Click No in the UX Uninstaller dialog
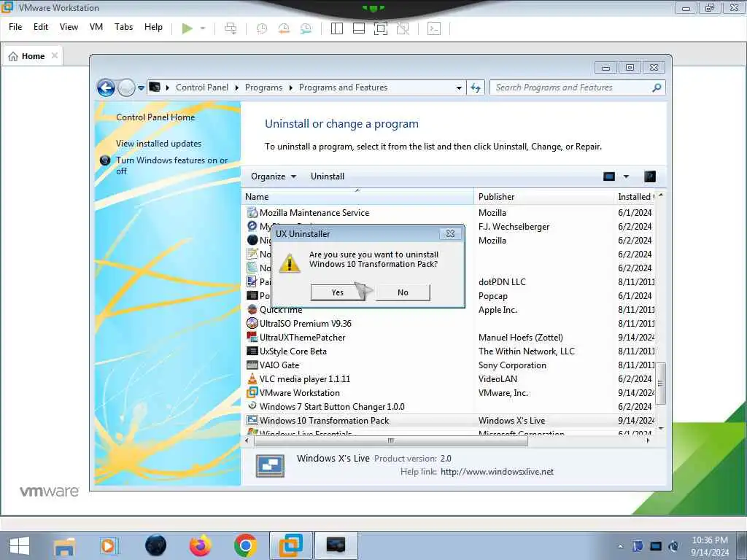The image size is (747, 560). (x=403, y=292)
